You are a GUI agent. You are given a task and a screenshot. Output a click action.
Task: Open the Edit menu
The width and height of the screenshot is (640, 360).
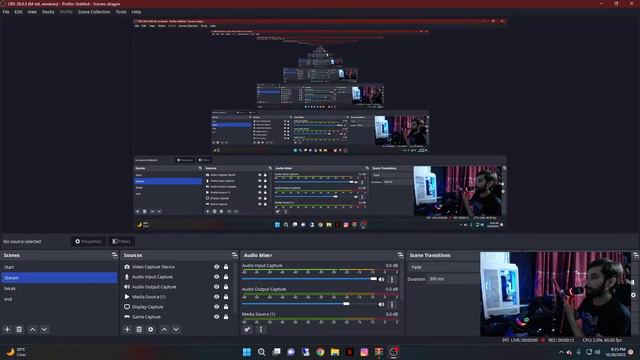point(18,12)
